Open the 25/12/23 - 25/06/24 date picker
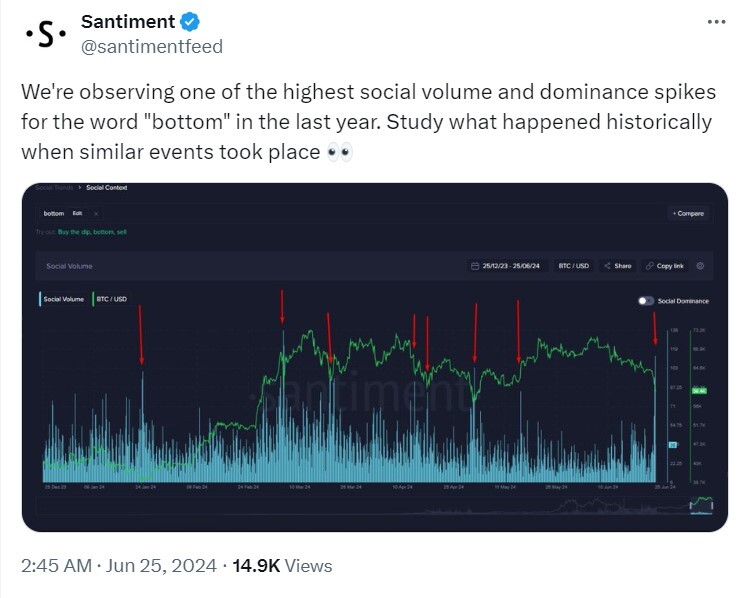The width and height of the screenshot is (740, 598). 507,266
